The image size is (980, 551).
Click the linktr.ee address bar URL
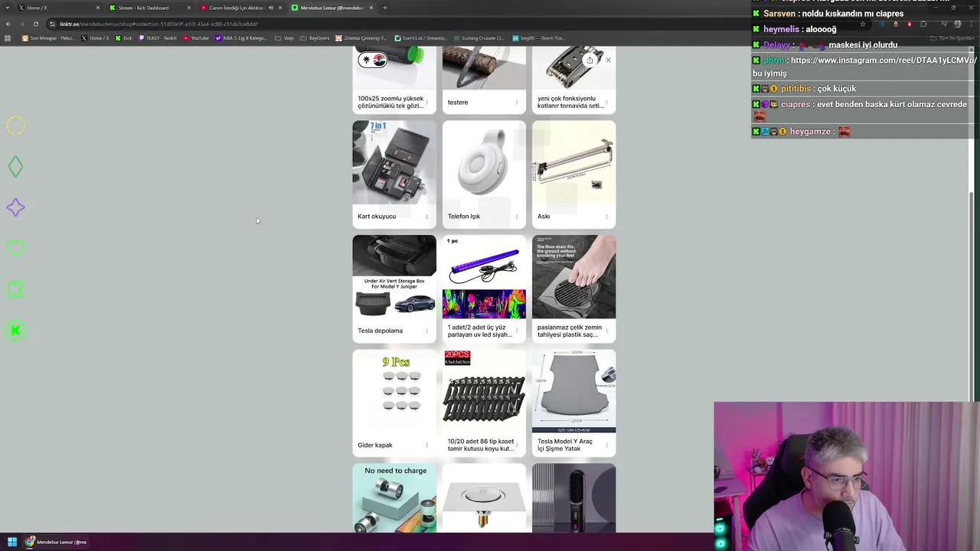(158, 24)
